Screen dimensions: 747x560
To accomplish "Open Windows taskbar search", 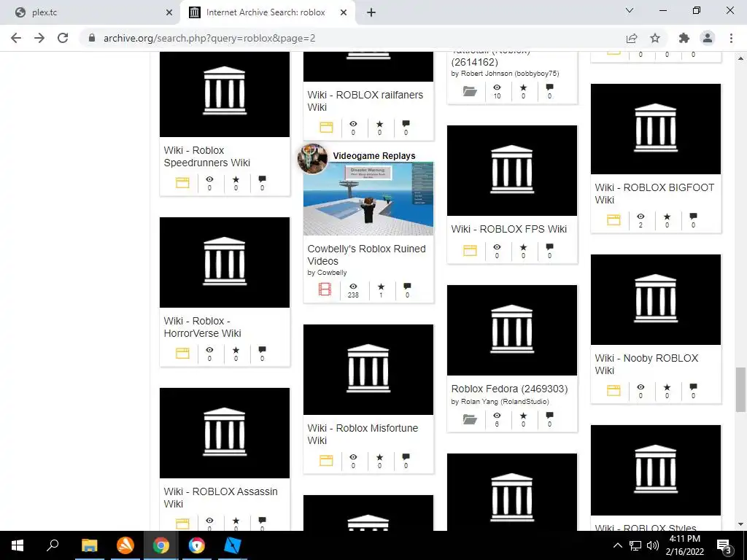I will (x=53, y=545).
